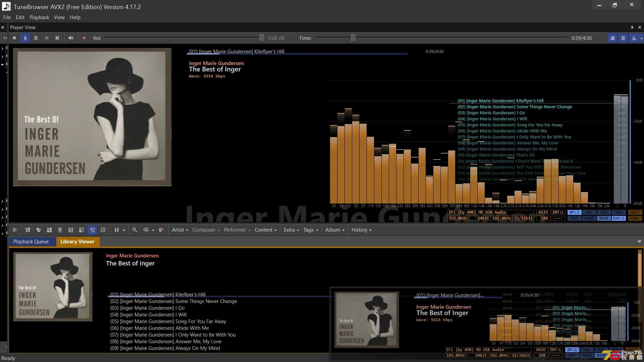644x362 pixels.
Task: Toggle the MONO indicator
Action: tap(619, 212)
